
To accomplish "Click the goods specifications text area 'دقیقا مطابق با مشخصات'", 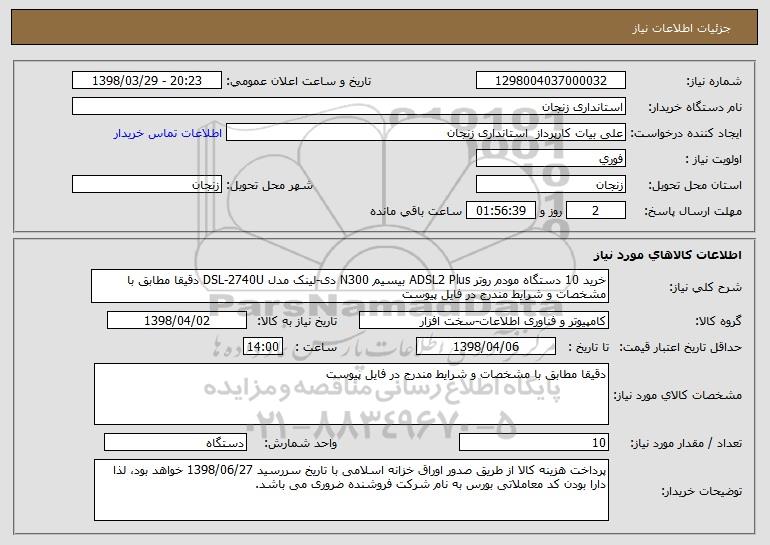I will [351, 394].
